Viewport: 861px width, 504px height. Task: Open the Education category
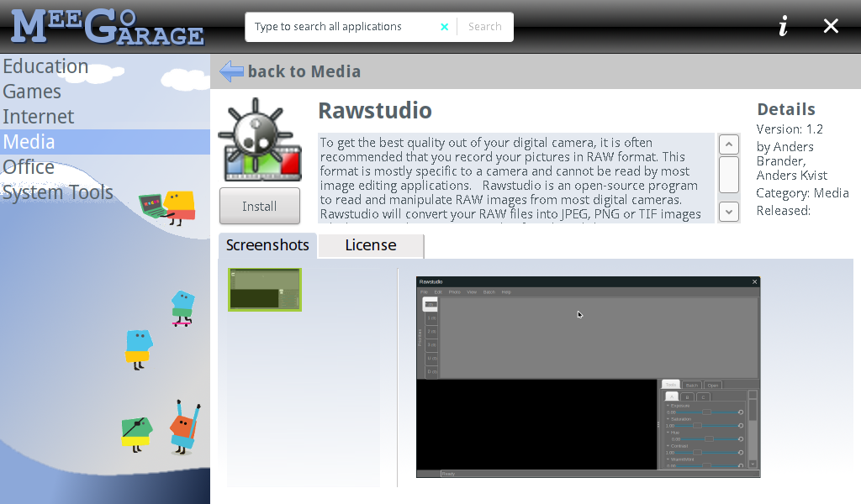point(45,66)
